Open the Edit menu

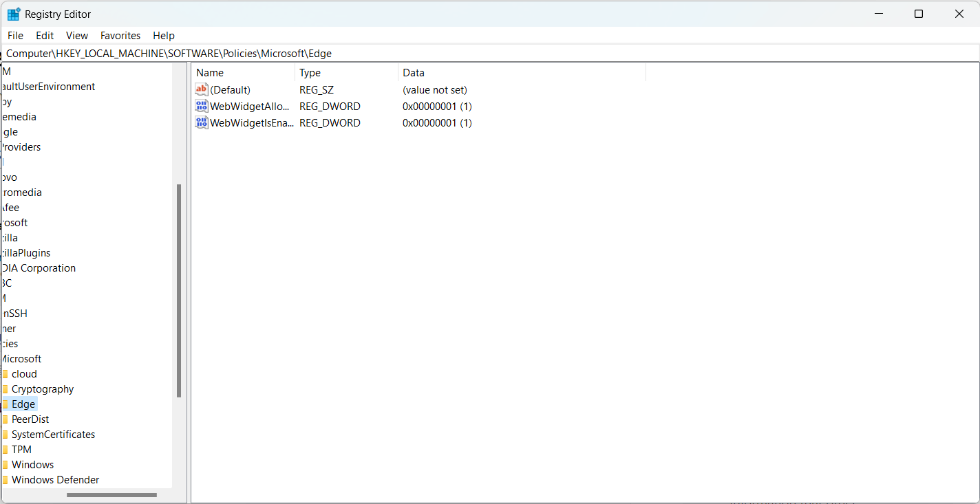(45, 36)
